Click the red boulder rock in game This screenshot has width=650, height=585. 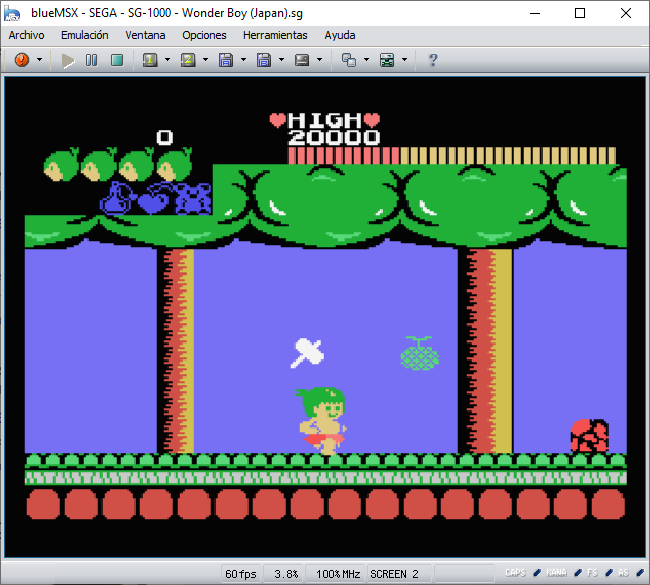click(590, 436)
